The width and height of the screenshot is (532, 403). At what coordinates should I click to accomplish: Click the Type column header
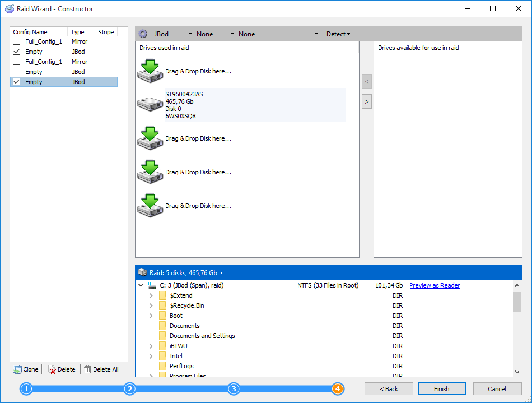click(x=81, y=32)
